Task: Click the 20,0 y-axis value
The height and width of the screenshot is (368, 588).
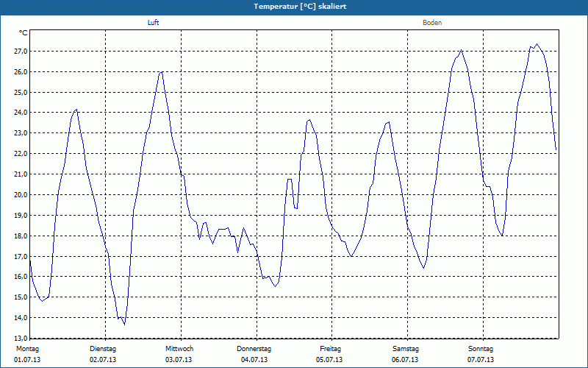Action: point(21,195)
